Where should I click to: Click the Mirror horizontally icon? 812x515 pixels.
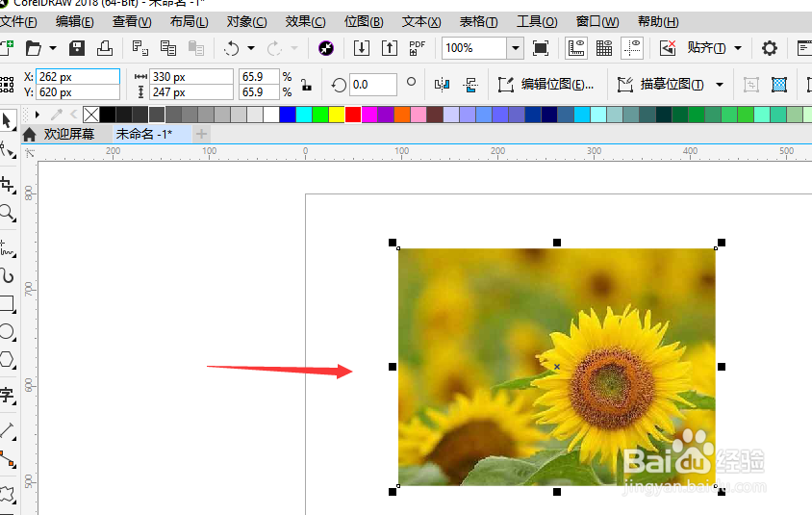coord(442,85)
